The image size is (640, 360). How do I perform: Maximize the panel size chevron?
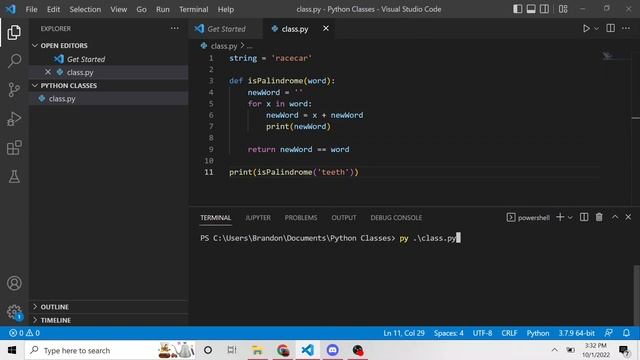615,217
